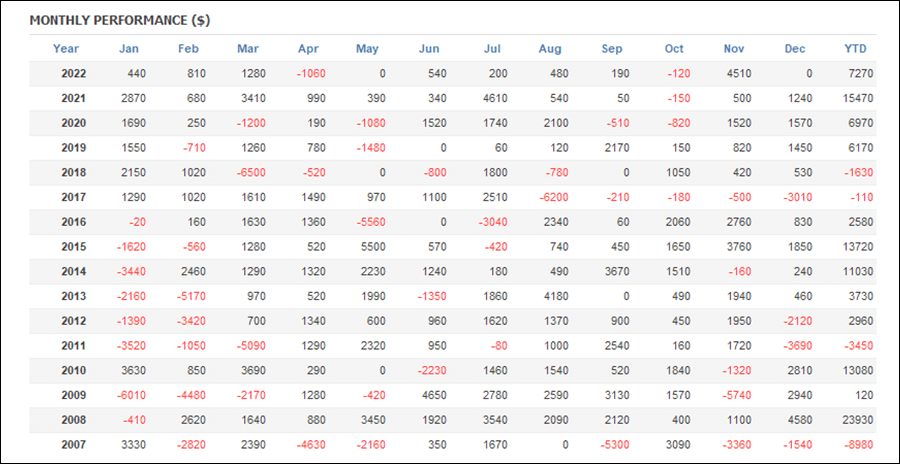Image resolution: width=900 pixels, height=464 pixels.
Task: Select the 2015 year row label
Action: click(73, 247)
